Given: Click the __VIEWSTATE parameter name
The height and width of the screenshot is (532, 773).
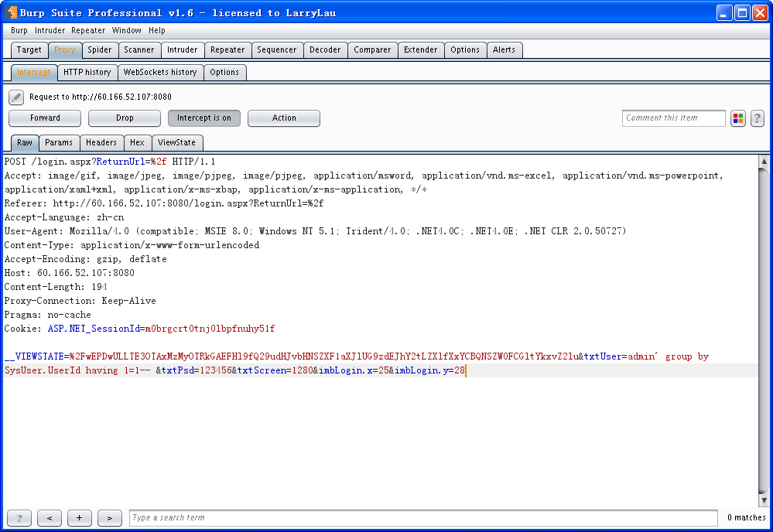Looking at the screenshot, I should [35, 356].
